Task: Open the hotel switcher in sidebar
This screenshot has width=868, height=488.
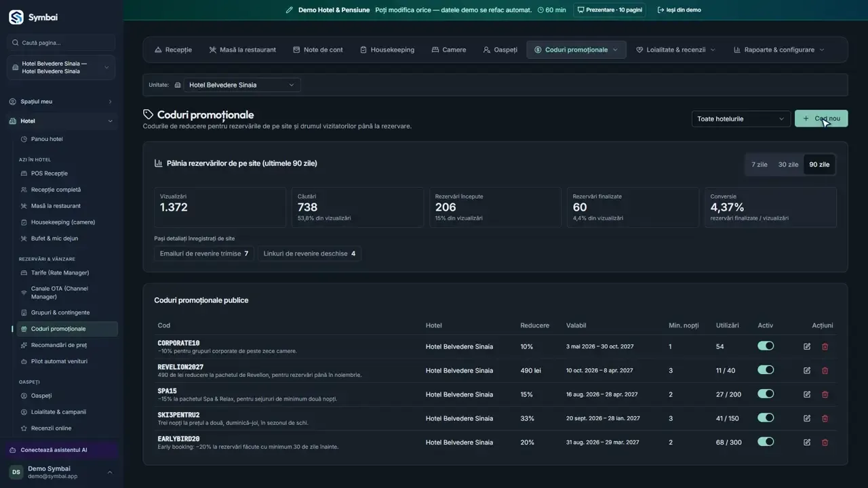Action: 61,67
